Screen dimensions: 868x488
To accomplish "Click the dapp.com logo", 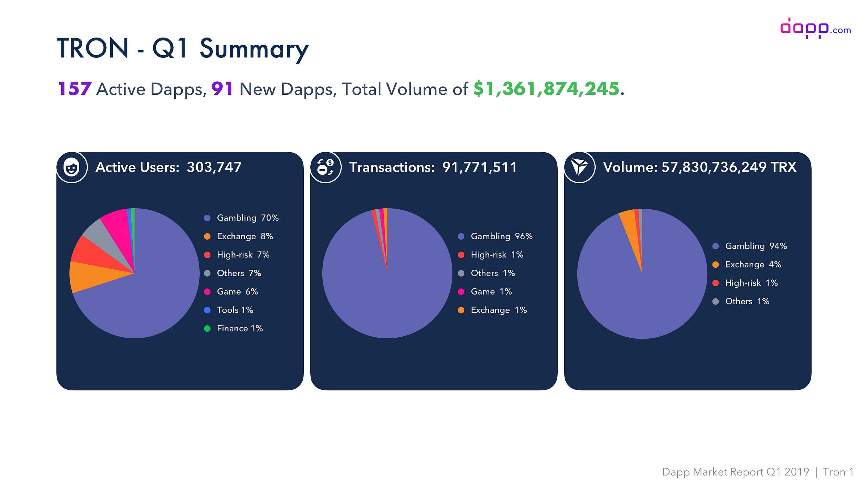I will click(815, 28).
